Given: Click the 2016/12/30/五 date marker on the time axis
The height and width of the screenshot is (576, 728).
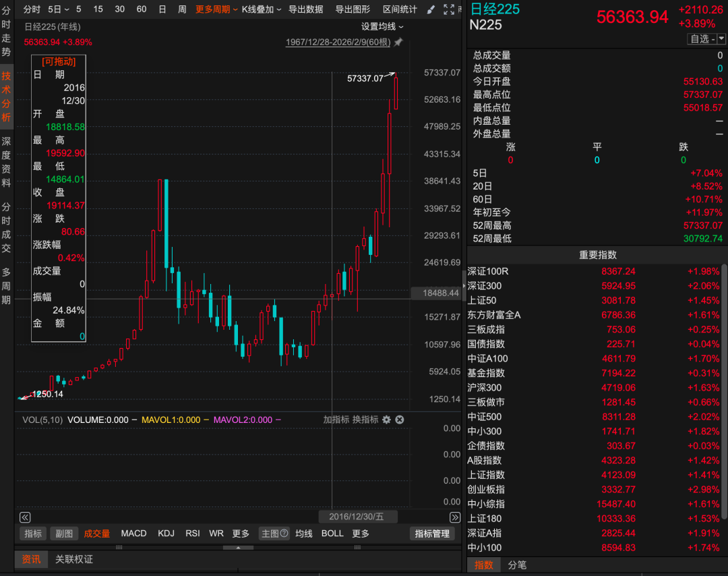Looking at the screenshot, I should (357, 517).
